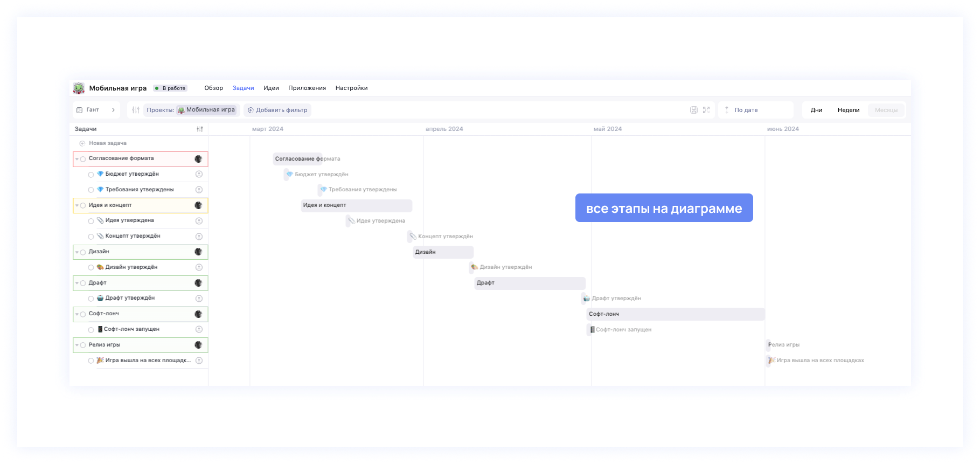Screen dimensions: 980x464
Task: Click Добавить фильтр button
Action: [277, 110]
